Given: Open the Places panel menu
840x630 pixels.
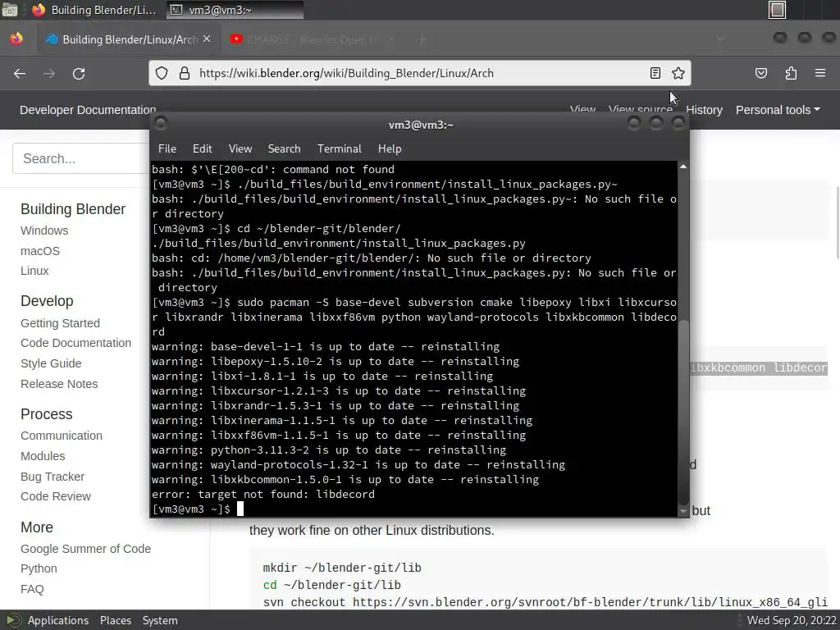Looking at the screenshot, I should coord(115,620).
